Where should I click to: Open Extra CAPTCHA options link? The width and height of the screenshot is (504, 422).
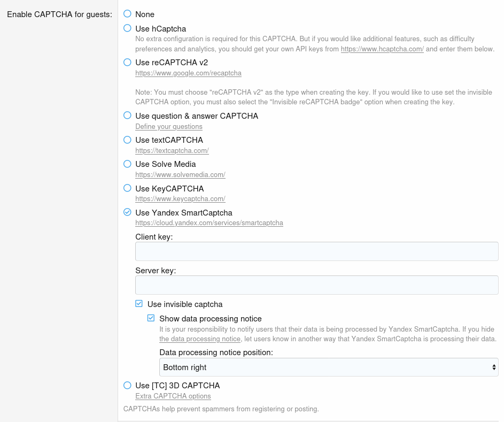pyautogui.click(x=173, y=396)
